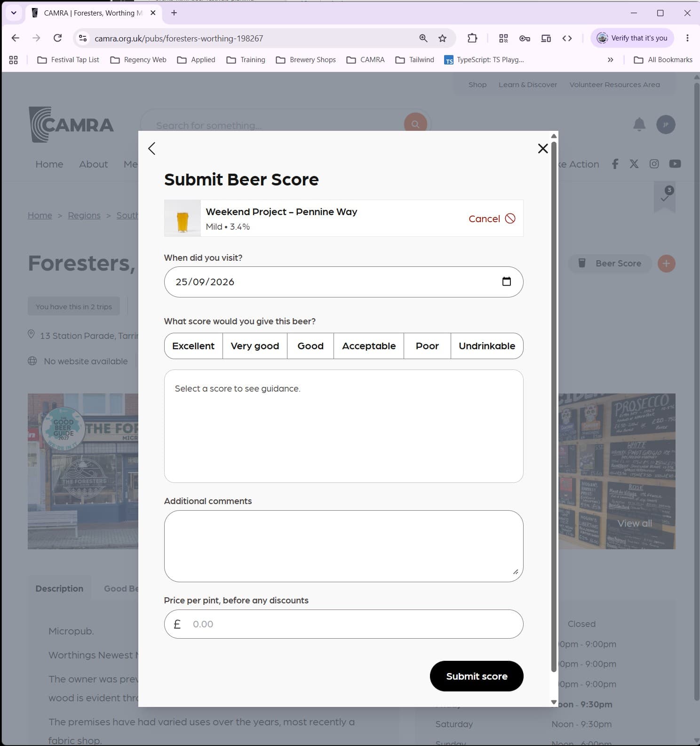The image size is (700, 746).
Task: Select the Excellent score option
Action: coord(193,346)
